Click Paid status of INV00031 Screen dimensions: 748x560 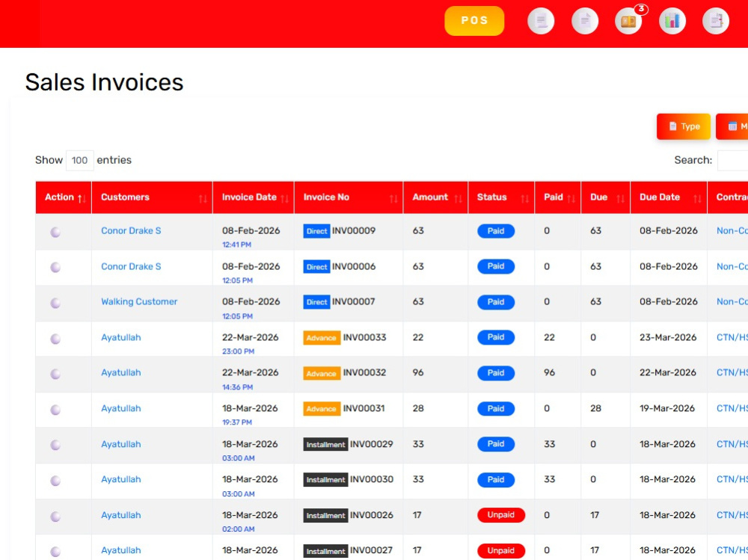click(496, 409)
